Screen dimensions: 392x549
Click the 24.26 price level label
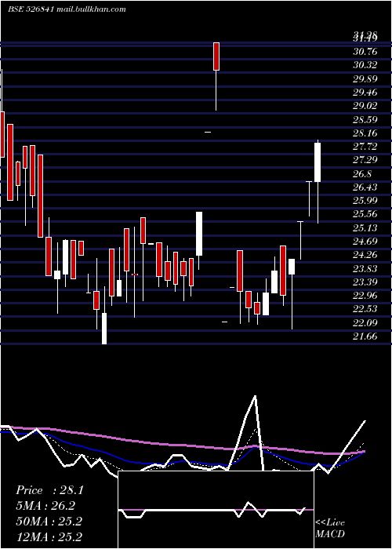tap(365, 255)
